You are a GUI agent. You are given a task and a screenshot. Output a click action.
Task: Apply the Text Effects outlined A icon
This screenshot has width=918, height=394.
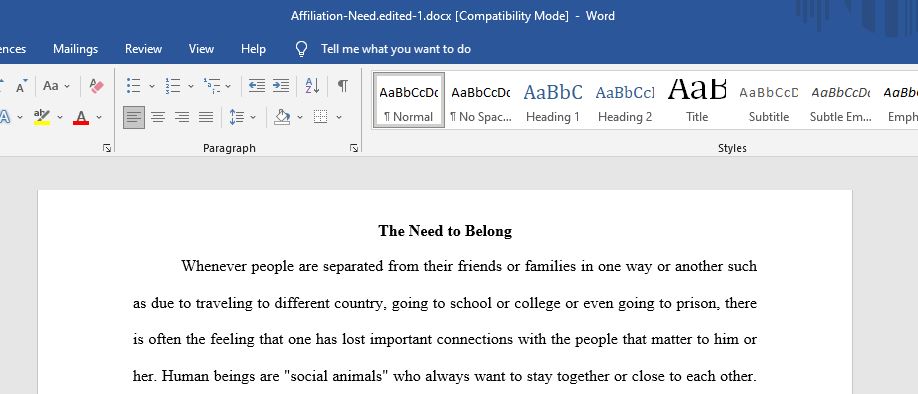click(5, 117)
